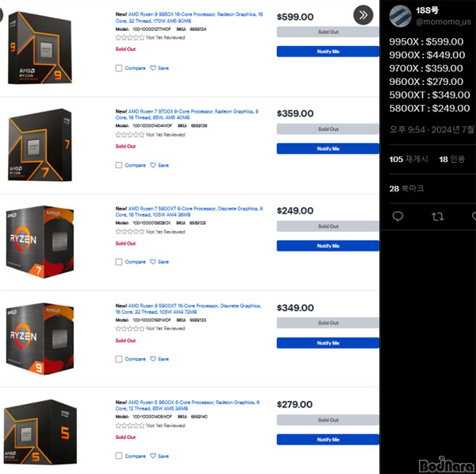476x474 pixels.
Task: Click the Save heart for Ryzen 5 9600X
Action: tap(153, 456)
